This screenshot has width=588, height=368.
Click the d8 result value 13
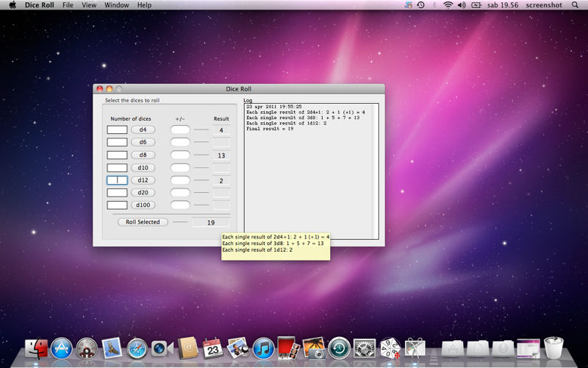pos(221,155)
